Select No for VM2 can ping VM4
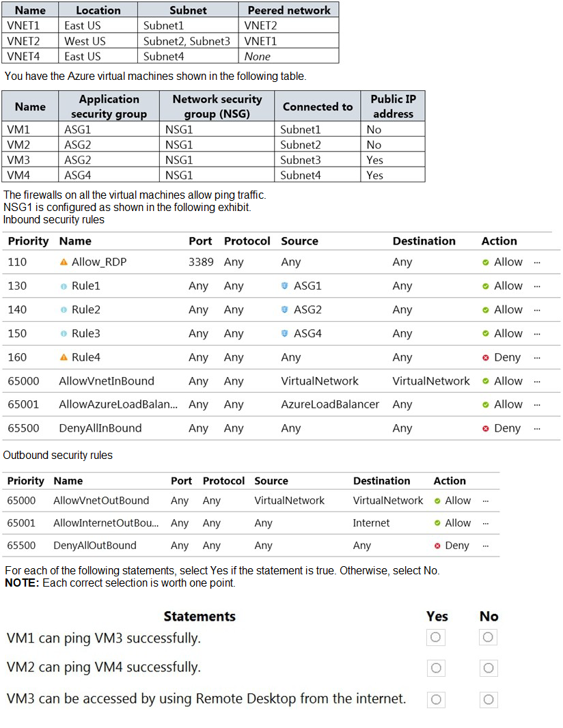Image resolution: width=563 pixels, height=728 pixels. (x=488, y=667)
